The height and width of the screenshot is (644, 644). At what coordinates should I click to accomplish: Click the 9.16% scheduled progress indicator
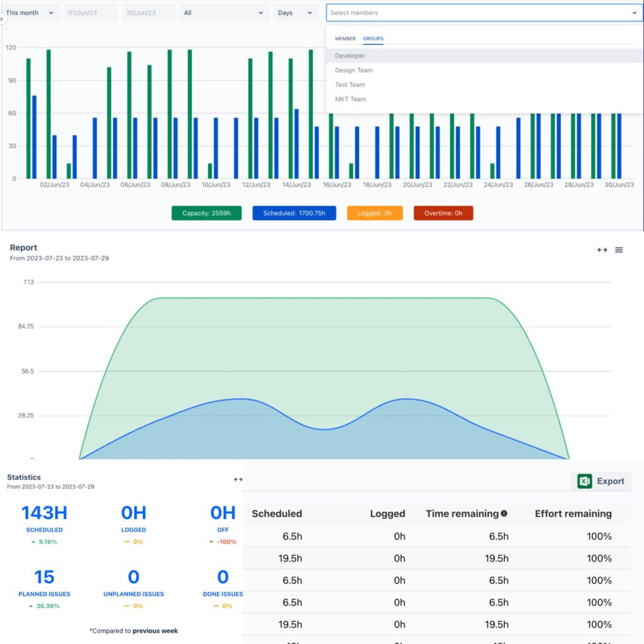[44, 541]
